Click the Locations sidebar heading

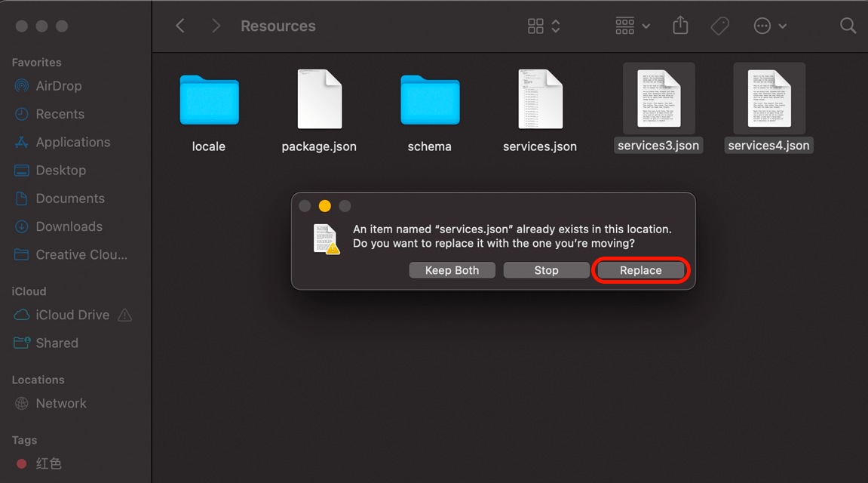[x=38, y=380]
